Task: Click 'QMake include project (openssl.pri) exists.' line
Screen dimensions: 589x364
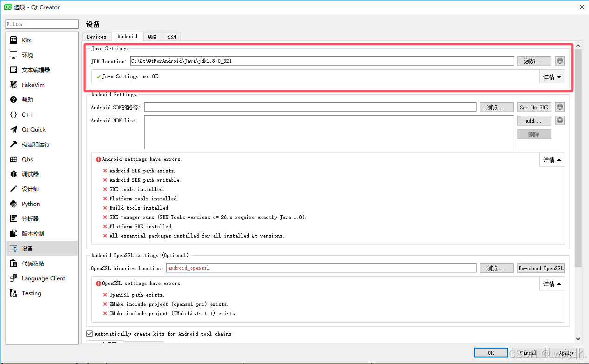Action: coord(169,304)
